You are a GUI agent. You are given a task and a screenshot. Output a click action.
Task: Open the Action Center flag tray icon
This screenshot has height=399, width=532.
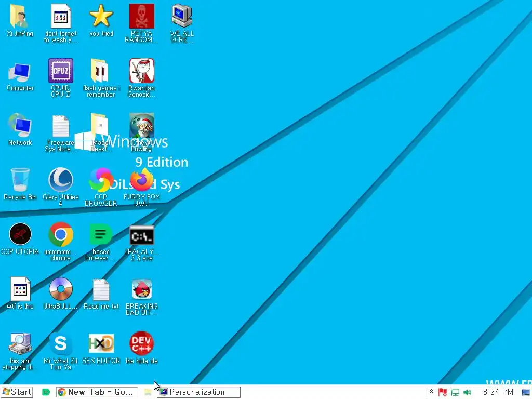443,393
